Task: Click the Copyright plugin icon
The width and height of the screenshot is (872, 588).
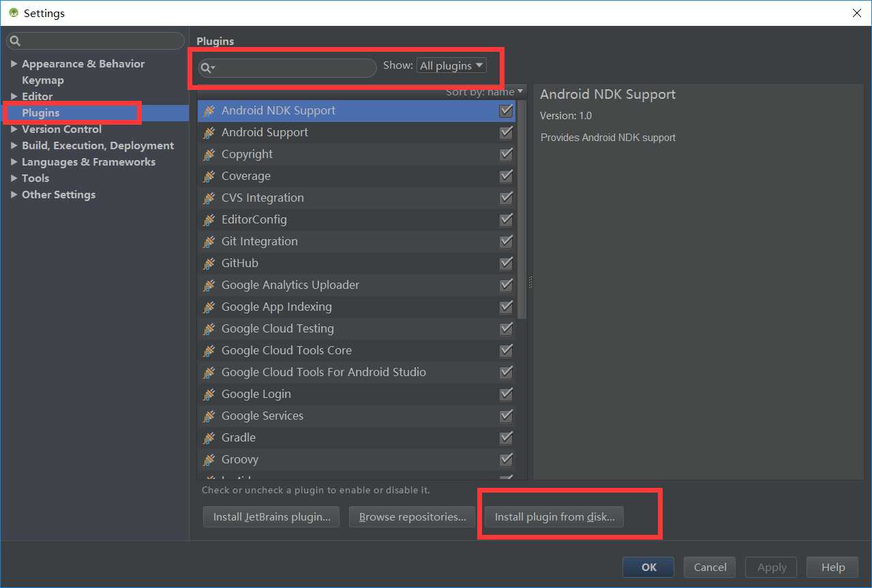Action: coord(209,155)
